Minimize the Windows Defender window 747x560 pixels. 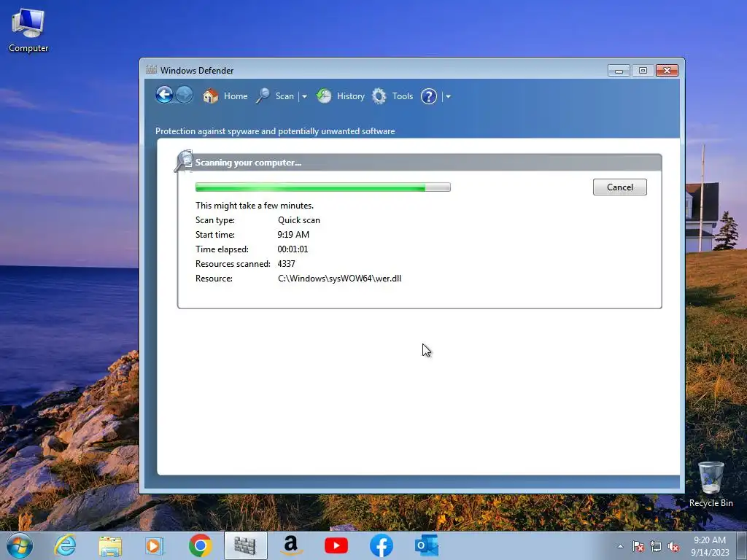click(619, 71)
